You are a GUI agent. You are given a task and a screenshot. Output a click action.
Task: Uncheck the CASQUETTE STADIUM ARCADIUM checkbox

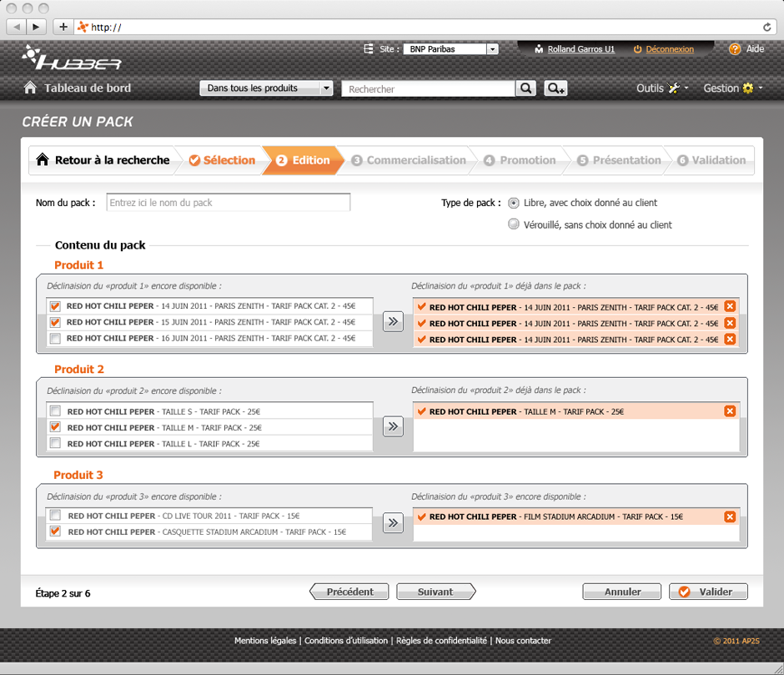click(x=55, y=531)
